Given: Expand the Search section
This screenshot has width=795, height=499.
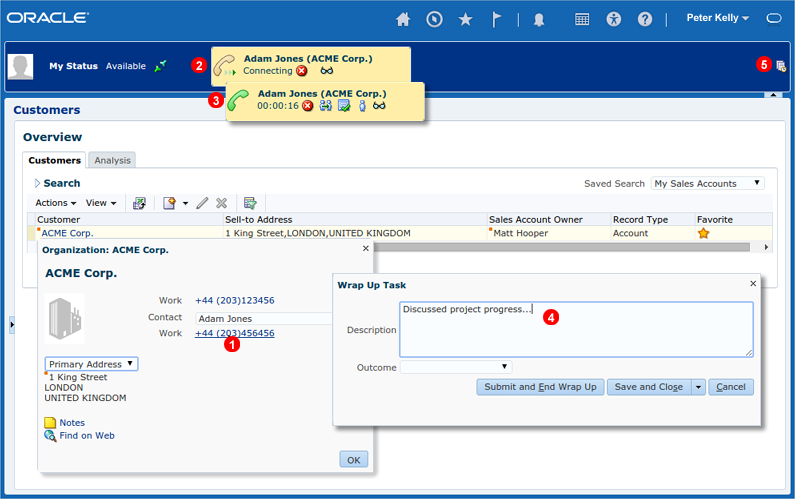Looking at the screenshot, I should [x=38, y=183].
